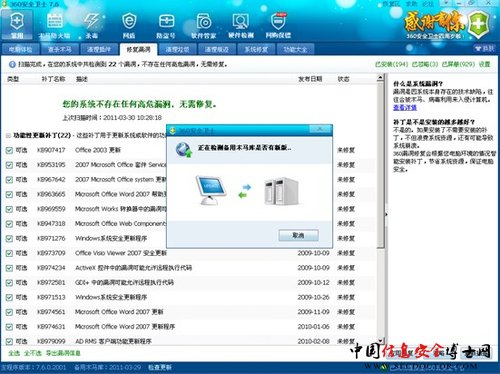Click globe icon in update dialog

184,149
